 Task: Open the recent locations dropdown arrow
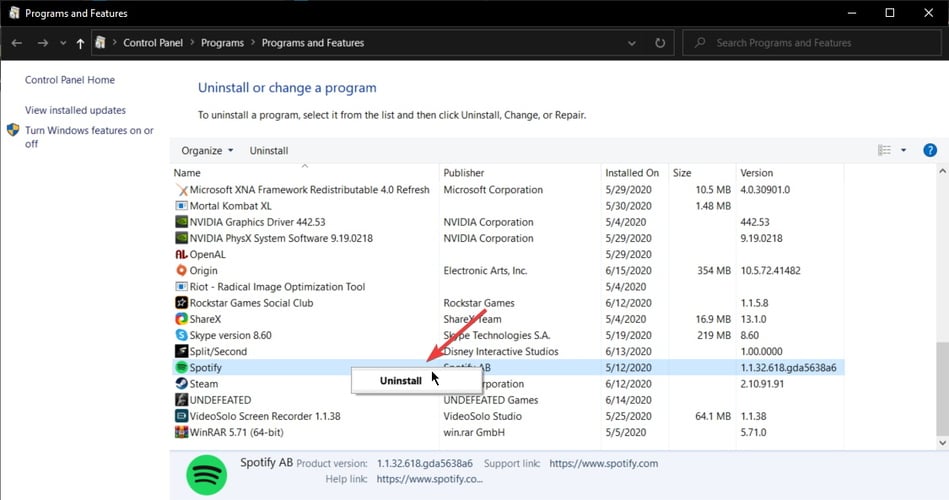point(63,44)
